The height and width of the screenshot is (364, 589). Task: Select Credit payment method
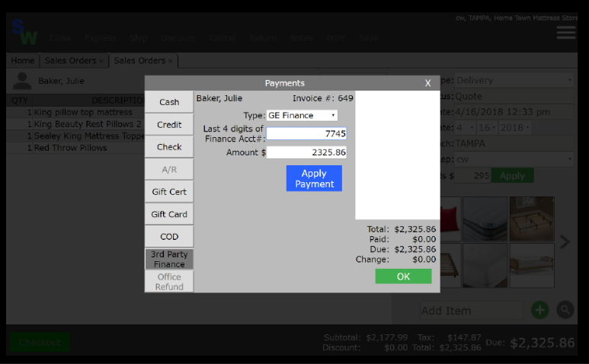(169, 125)
